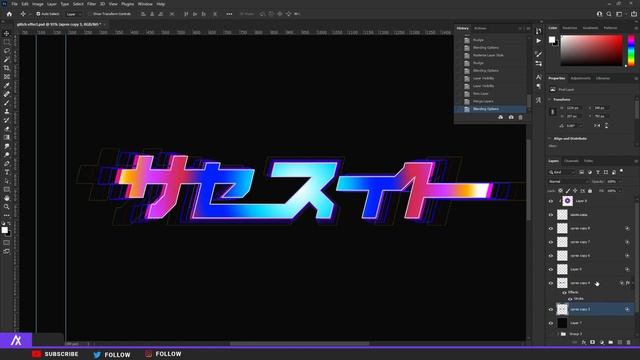
Task: Collapse the Align and Distribute section
Action: pyautogui.click(x=550, y=139)
